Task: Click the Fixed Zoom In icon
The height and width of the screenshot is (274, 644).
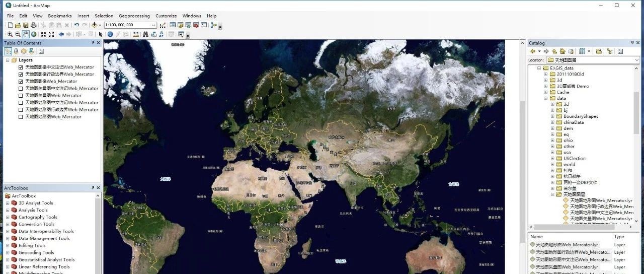Action: tap(44, 34)
